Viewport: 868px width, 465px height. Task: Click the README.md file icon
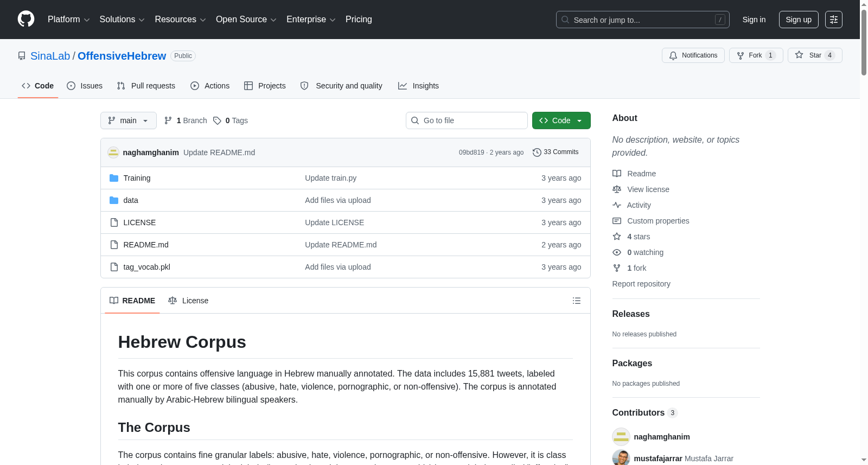[114, 245]
